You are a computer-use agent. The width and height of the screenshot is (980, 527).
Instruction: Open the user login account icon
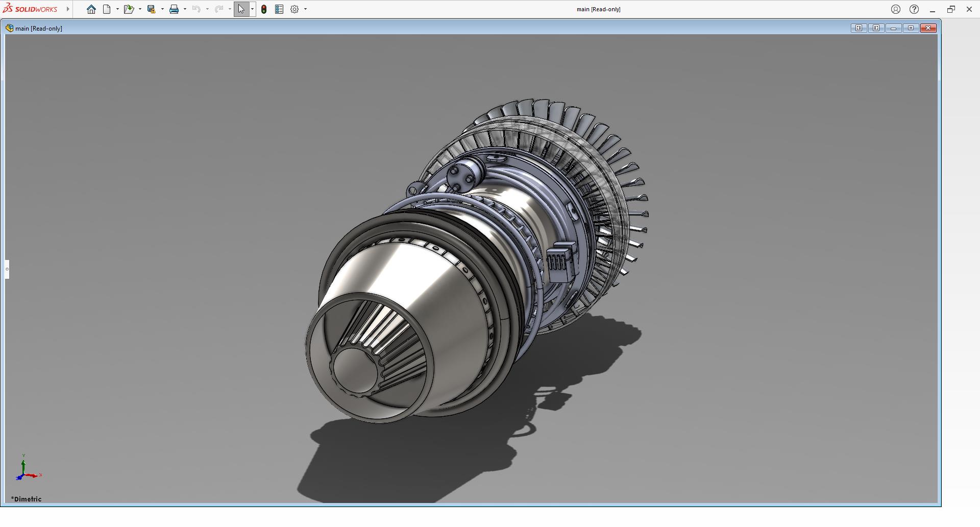(896, 9)
